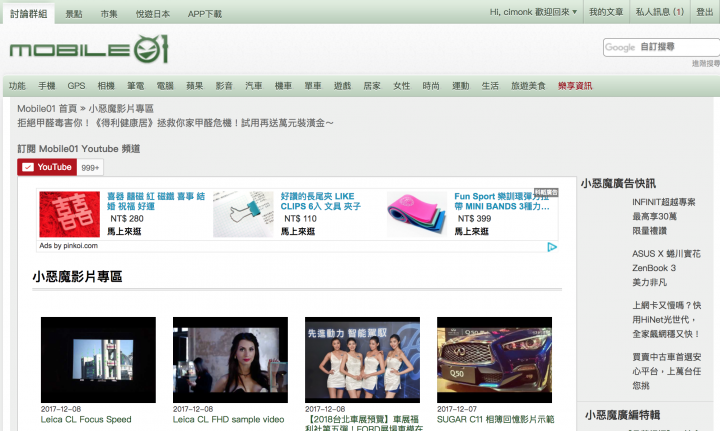Select 電腦 in the category bar
The width and height of the screenshot is (720, 431).
click(x=165, y=86)
